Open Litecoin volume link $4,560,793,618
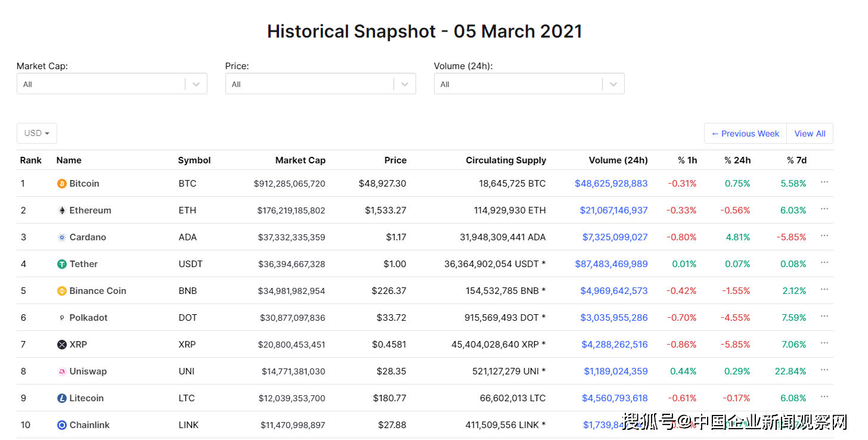 615,398
